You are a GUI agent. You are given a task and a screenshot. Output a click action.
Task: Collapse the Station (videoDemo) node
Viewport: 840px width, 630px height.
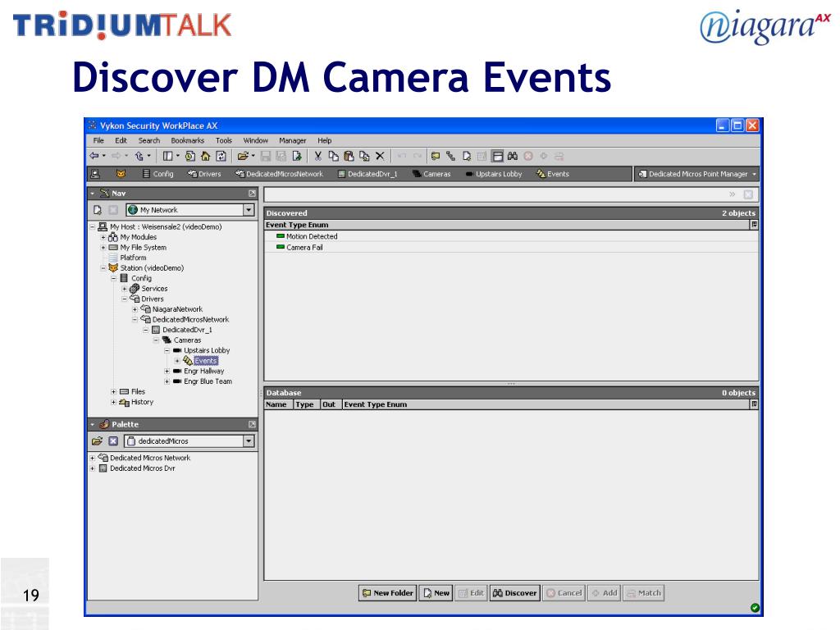103,268
